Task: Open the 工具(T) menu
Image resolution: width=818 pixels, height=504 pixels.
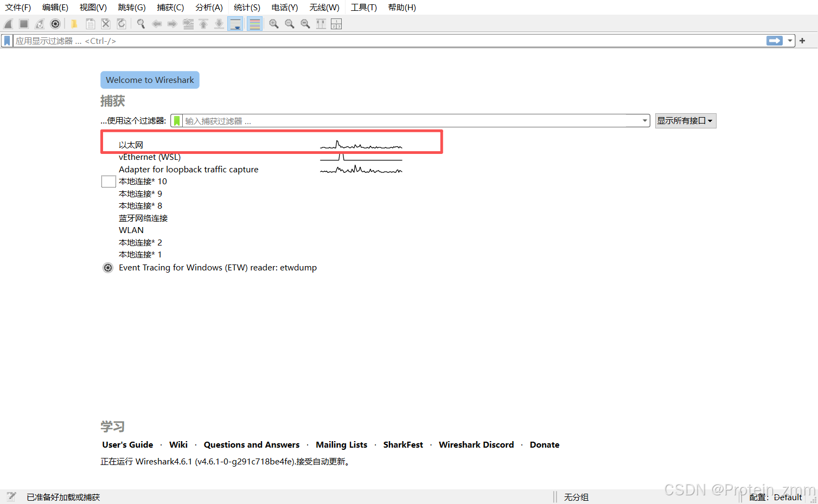Action: (x=363, y=8)
